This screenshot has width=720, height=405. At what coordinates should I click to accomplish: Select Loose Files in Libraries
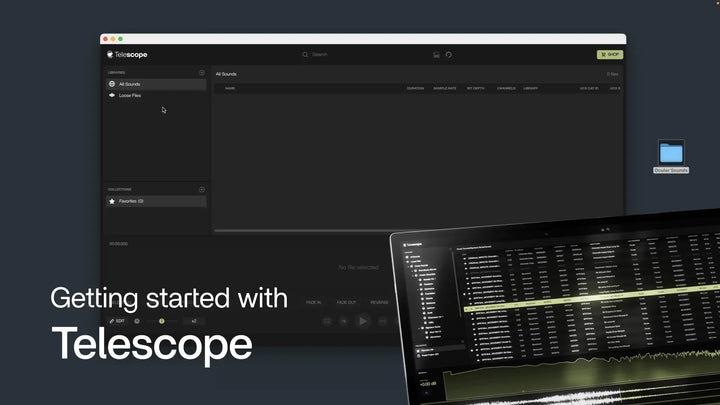[130, 95]
